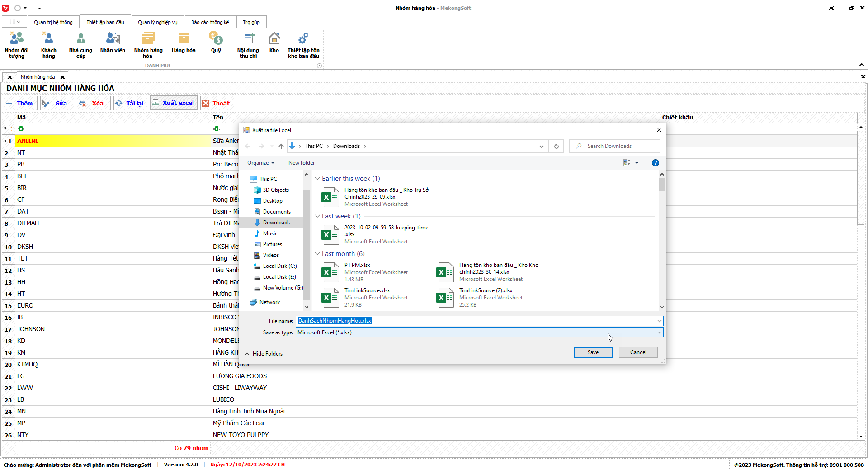Open the dialog help icon
The image size is (868, 470).
[x=656, y=163]
